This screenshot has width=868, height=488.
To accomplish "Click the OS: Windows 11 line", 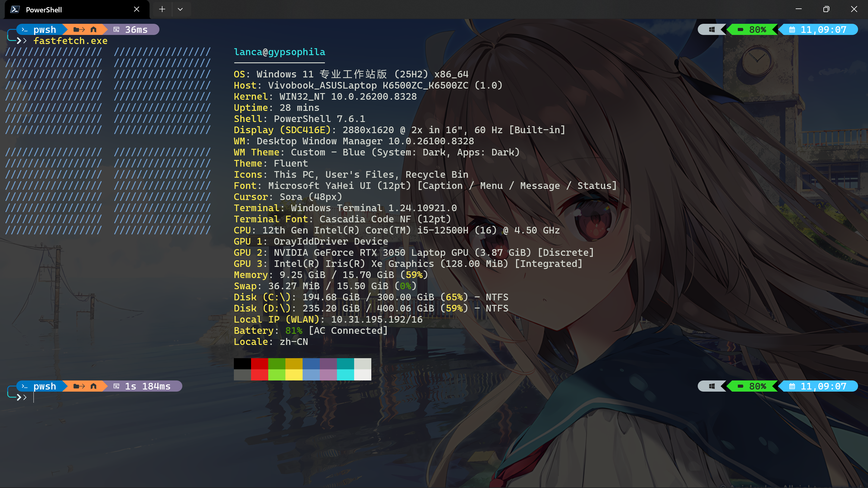I will [351, 74].
